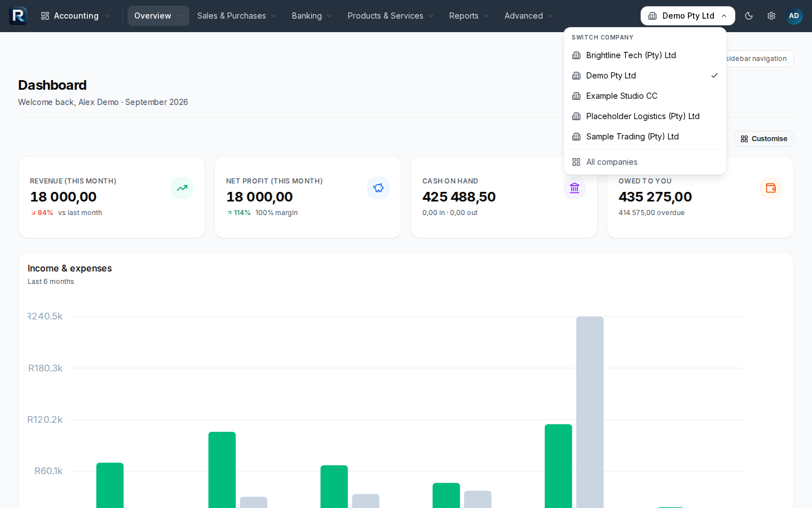This screenshot has width=812, height=508.
Task: Click the net profit piggy bank icon
Action: click(378, 188)
